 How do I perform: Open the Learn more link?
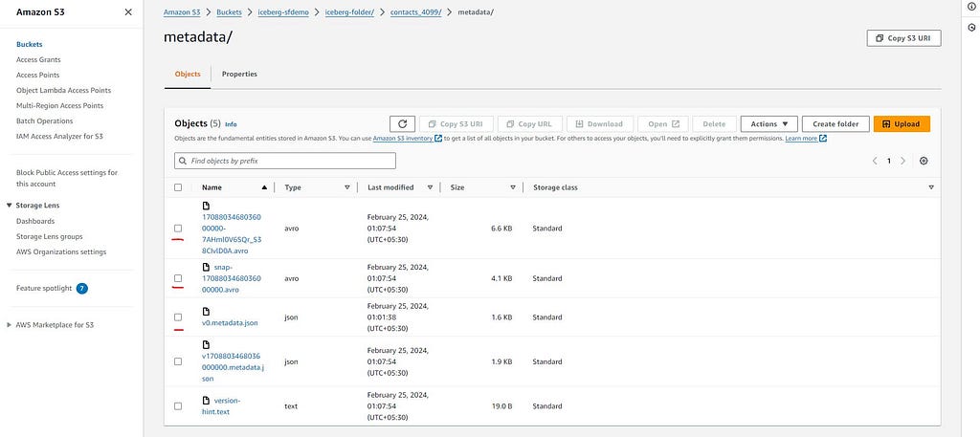[806, 139]
